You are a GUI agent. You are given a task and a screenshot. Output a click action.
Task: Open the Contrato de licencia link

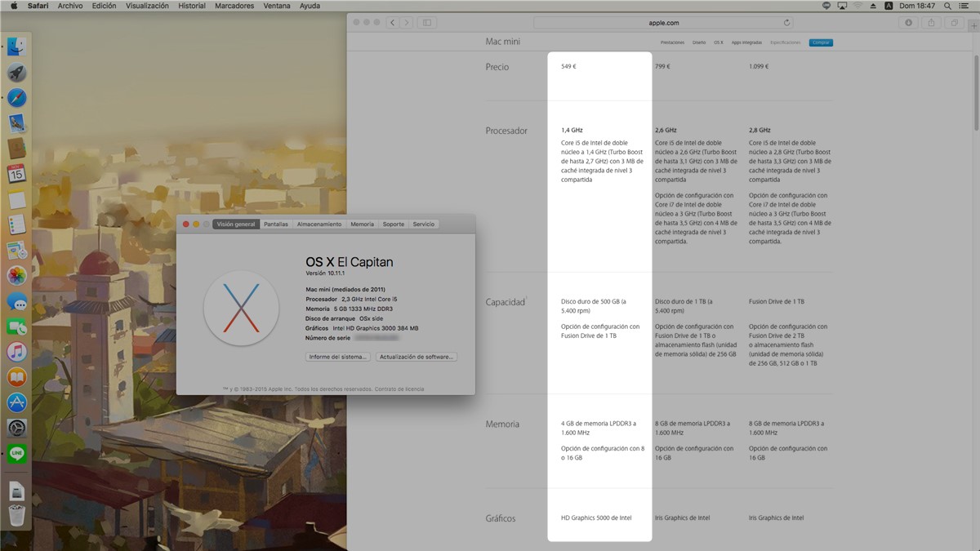coord(399,389)
